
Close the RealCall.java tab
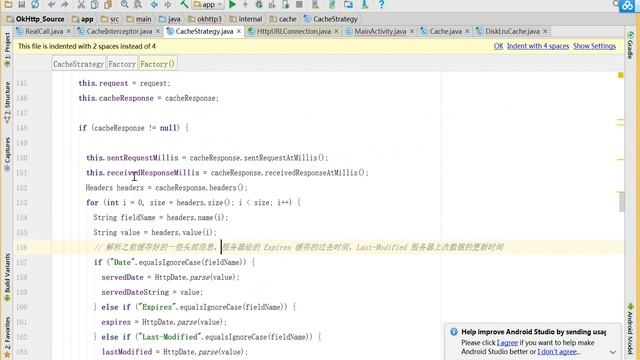[69, 31]
